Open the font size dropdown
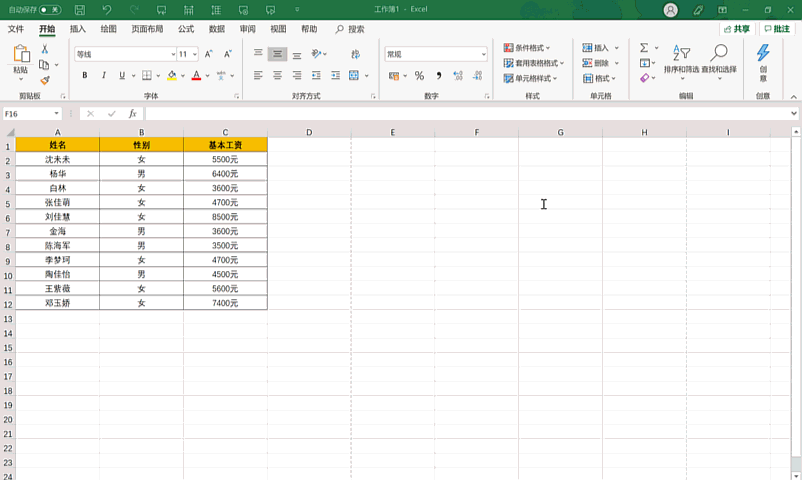Screen dimensions: 802x480 coord(195,54)
